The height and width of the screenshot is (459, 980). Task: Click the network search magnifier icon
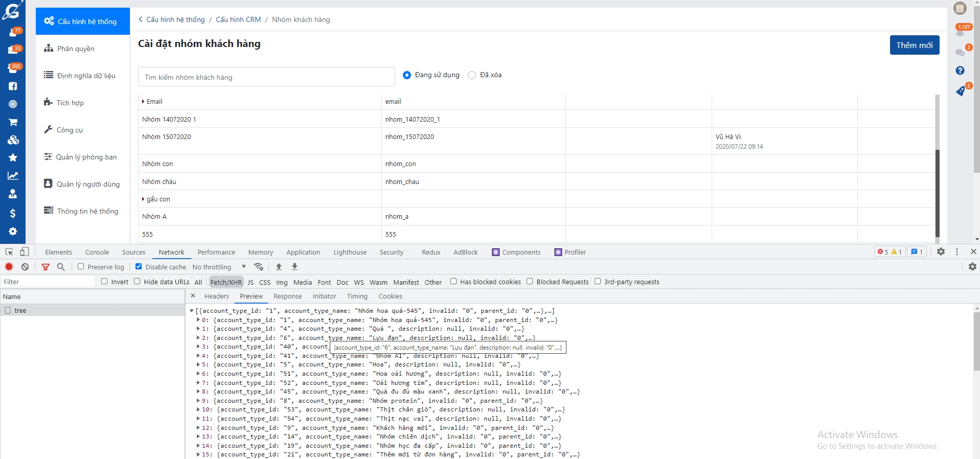61,267
